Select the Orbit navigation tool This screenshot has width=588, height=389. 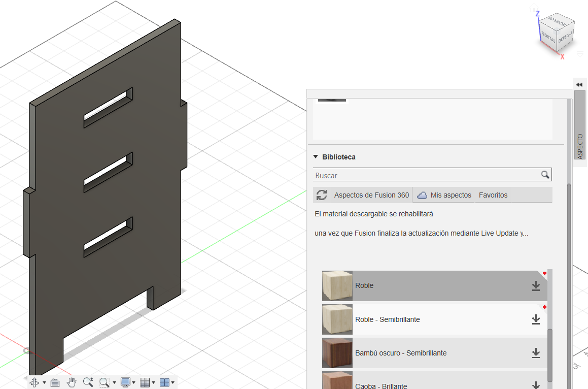tap(34, 382)
